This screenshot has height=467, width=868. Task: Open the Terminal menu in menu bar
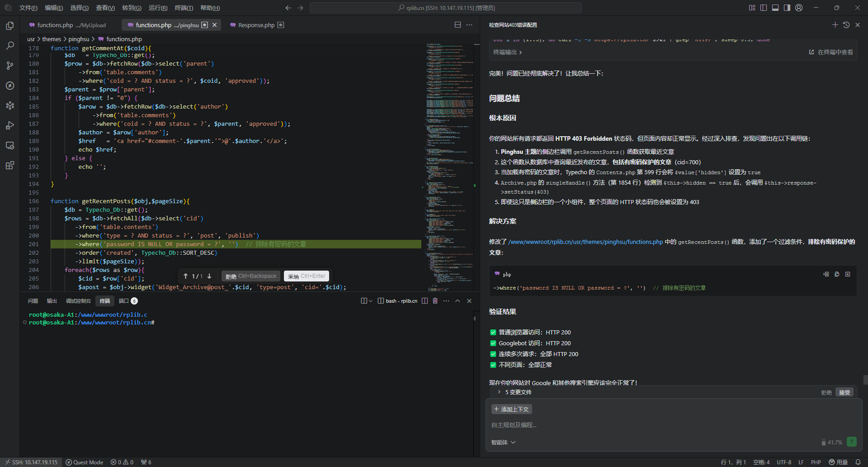pos(184,8)
